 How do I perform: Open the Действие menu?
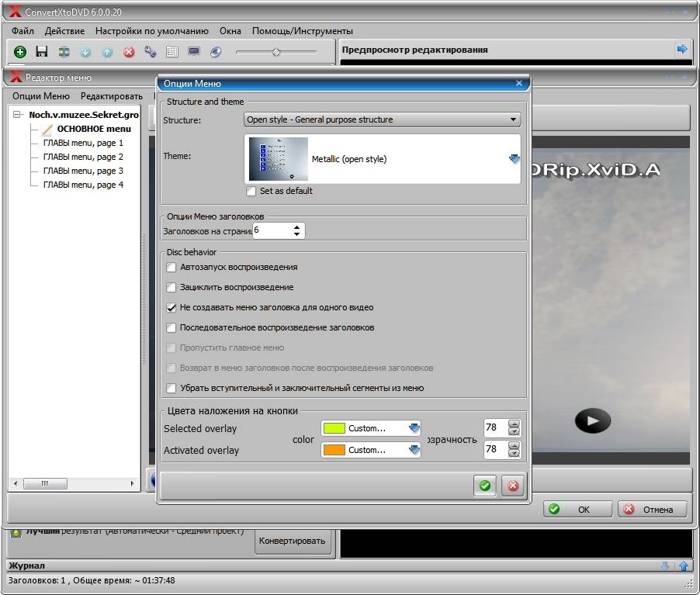64,31
